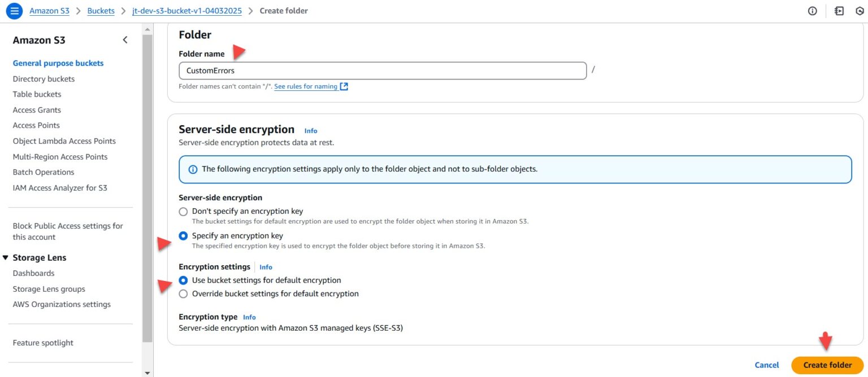Click the blue info icon in the encryption notice banner

[x=193, y=169]
